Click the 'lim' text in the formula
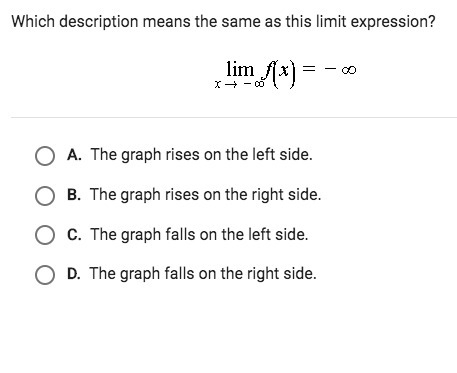 (x=240, y=69)
